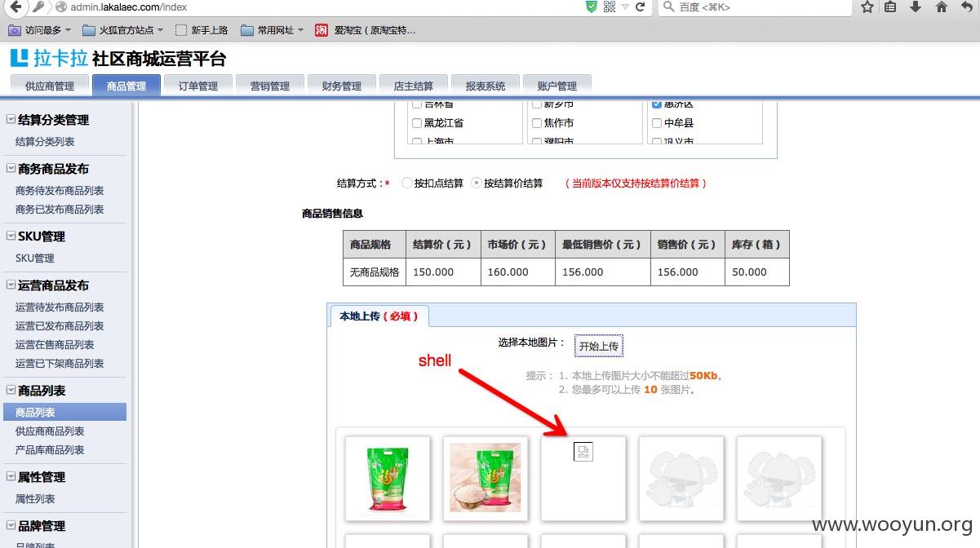Click the green rice bag thumbnail
Image resolution: width=980 pixels, height=548 pixels.
388,479
